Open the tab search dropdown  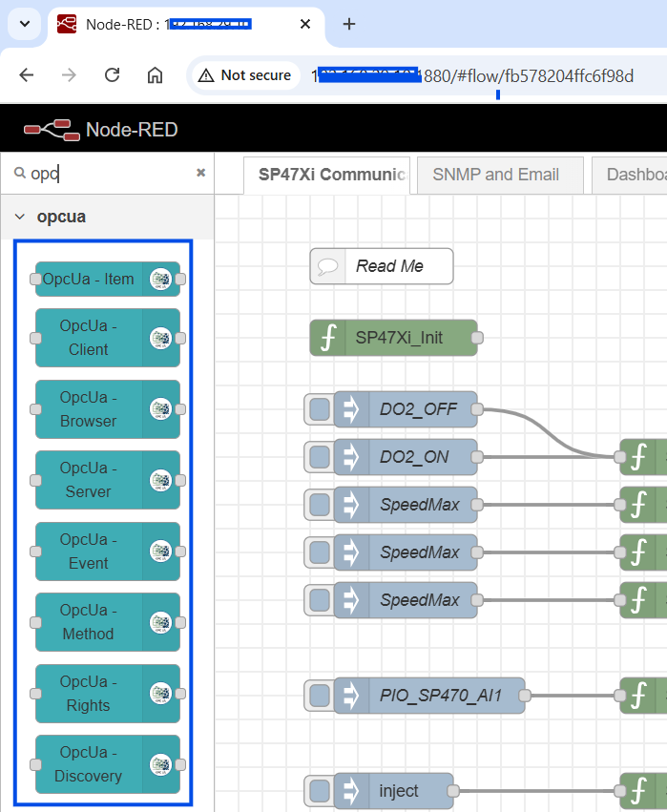click(x=25, y=24)
